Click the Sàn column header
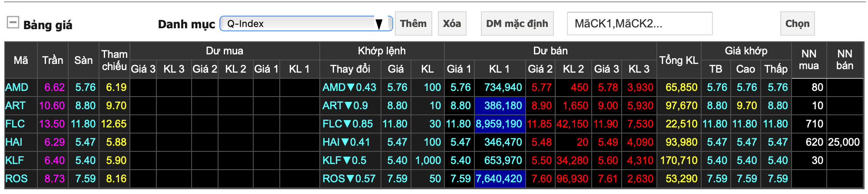This screenshot has width=868, height=194. click(x=83, y=60)
